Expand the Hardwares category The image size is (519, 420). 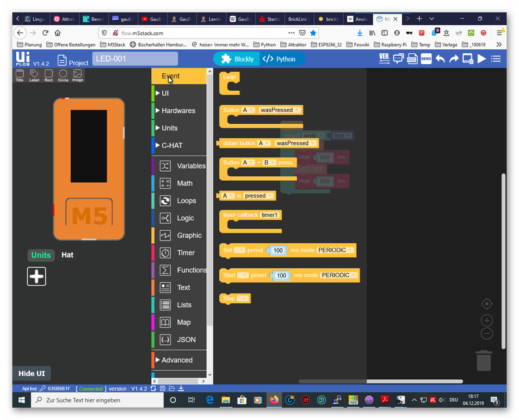(178, 111)
